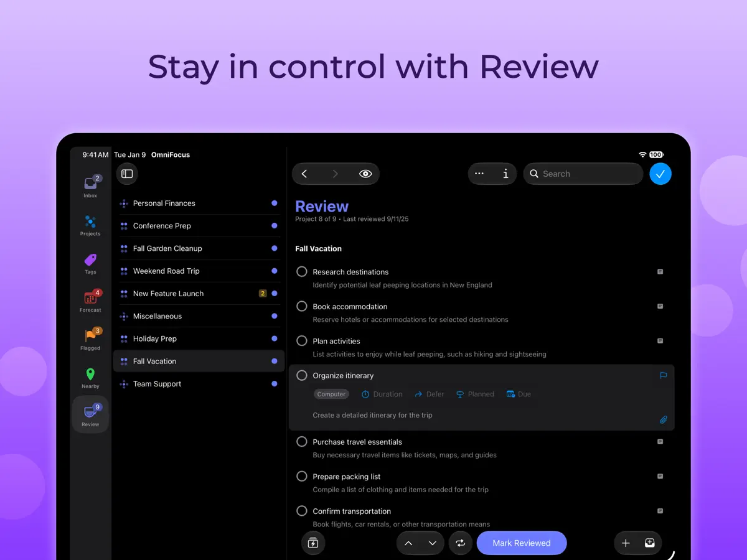
Task: Click the Search field
Action: coord(583,174)
